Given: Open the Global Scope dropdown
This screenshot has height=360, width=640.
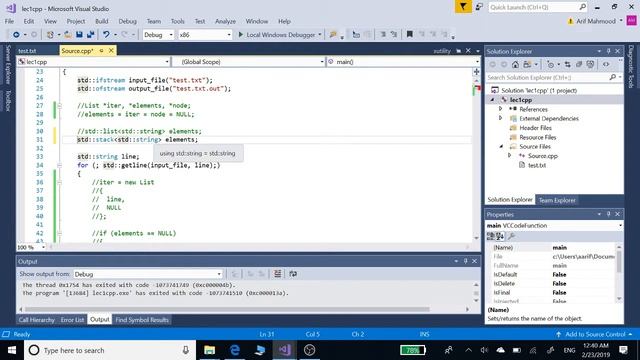Looking at the screenshot, I should tap(249, 62).
